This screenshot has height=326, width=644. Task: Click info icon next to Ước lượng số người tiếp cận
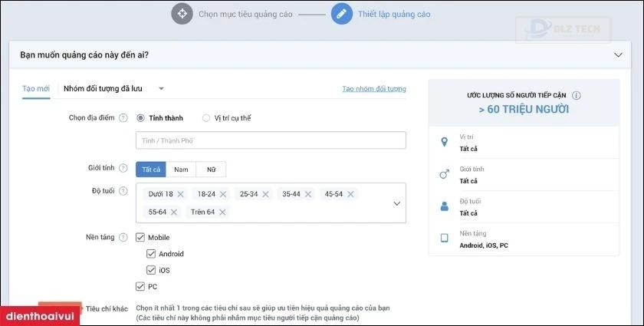tap(577, 96)
